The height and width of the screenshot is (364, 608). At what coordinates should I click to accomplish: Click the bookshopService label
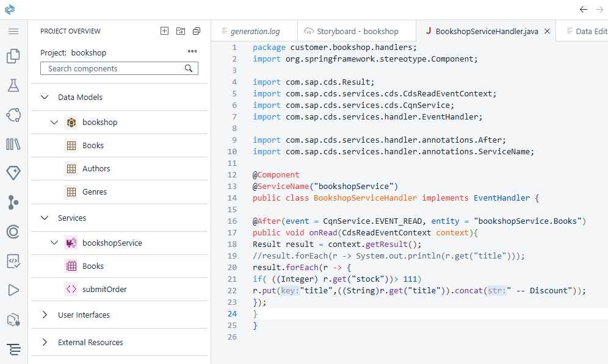click(x=112, y=243)
